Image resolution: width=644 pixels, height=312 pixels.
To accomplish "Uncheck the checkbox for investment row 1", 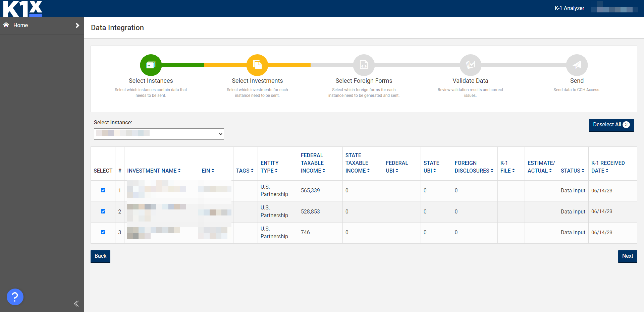I will [x=103, y=190].
